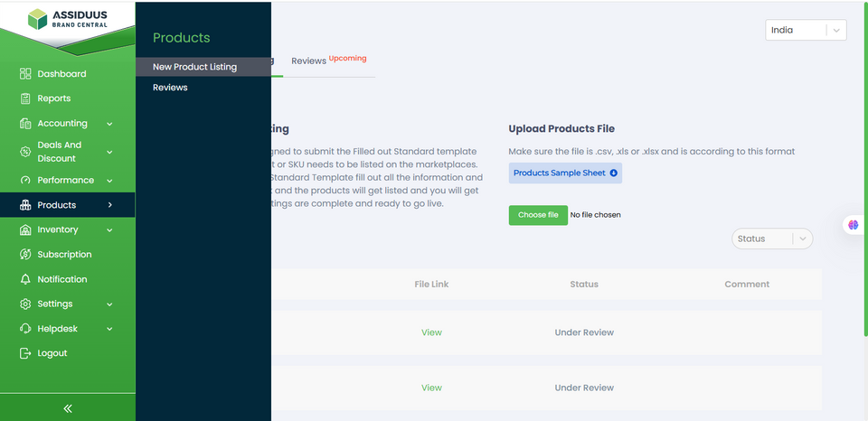
Task: Collapse sidebar using double-chevron icon
Action: (x=68, y=408)
